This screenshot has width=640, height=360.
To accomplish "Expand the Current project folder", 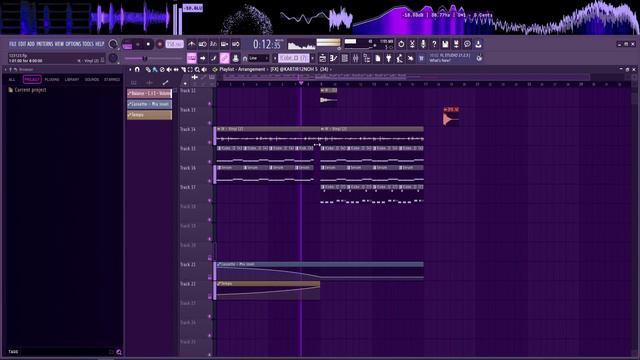I will point(27,90).
